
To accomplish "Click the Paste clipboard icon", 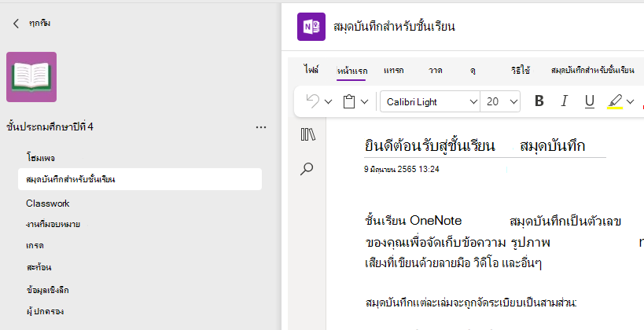I will tap(348, 101).
